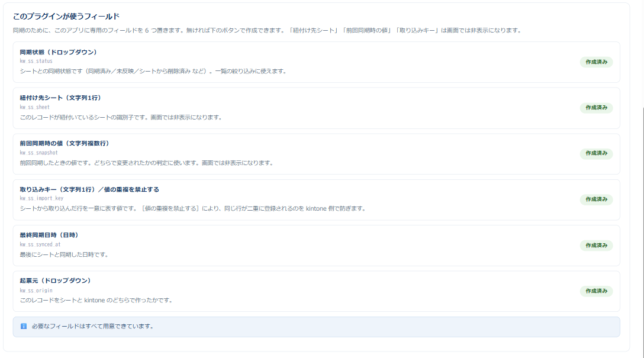Click the 作成済み badge for 同期状態 field
Image resolution: width=644 pixels, height=358 pixels.
[x=596, y=62]
